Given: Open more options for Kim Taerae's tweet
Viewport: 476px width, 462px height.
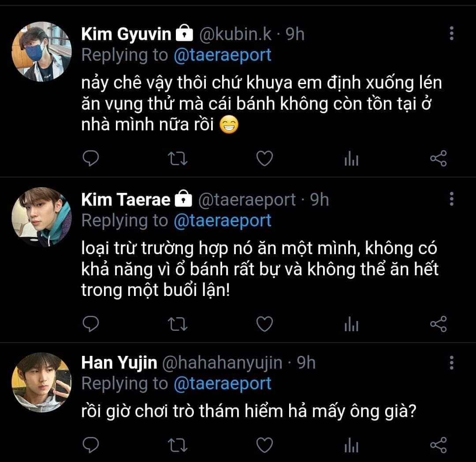Looking at the screenshot, I should point(451,199).
